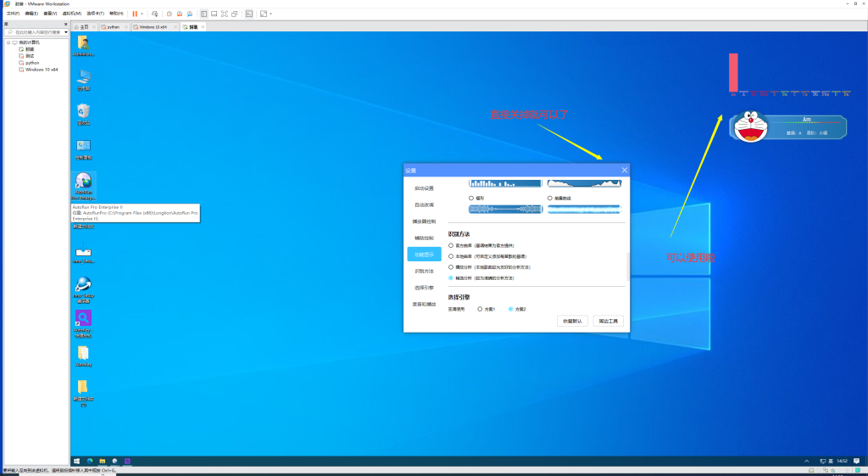
Task: Click the 恢复默认 restore defaults button
Action: coord(572,322)
